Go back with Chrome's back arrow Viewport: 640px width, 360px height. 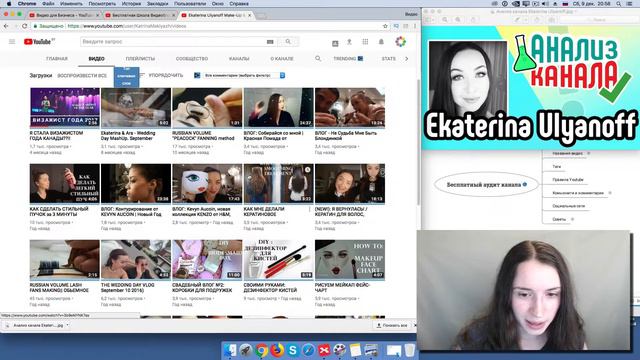6,26
